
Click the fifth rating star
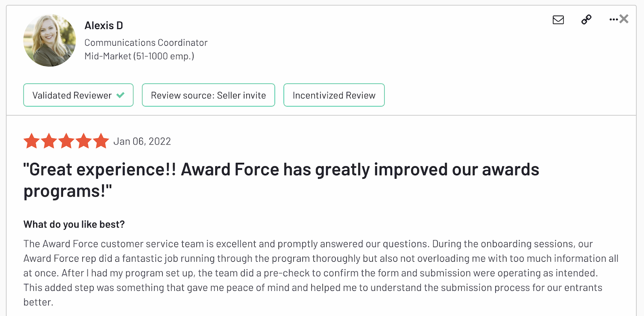[101, 140]
